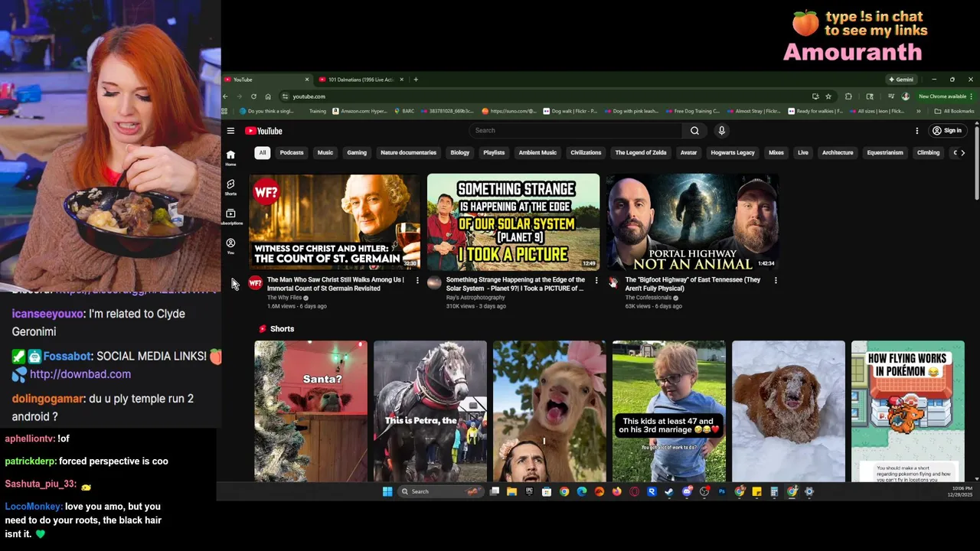Viewport: 980px width, 551px height.
Task: Click the Windows taskbar Search box
Action: (440, 491)
